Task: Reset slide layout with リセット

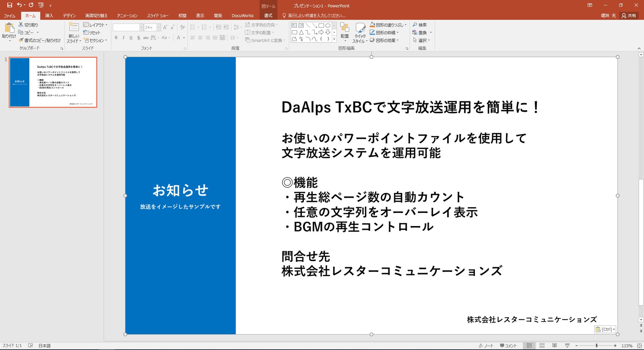Action: 92,33
